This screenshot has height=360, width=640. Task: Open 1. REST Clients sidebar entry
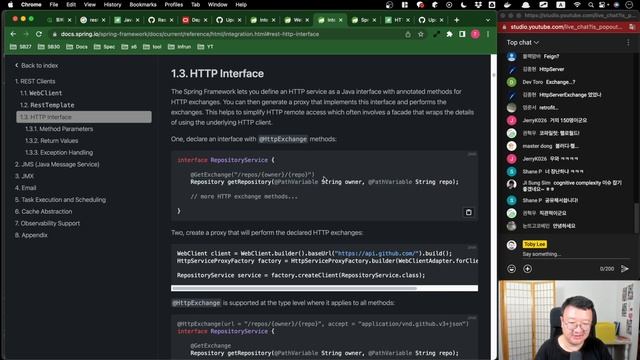click(35, 81)
